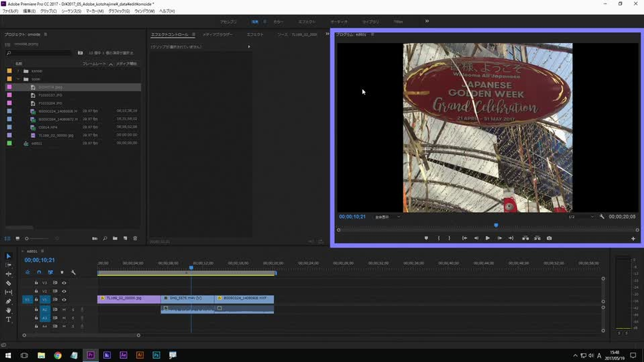The width and height of the screenshot is (644, 362).
Task: Toggle lock on track V3
Action: point(36,283)
